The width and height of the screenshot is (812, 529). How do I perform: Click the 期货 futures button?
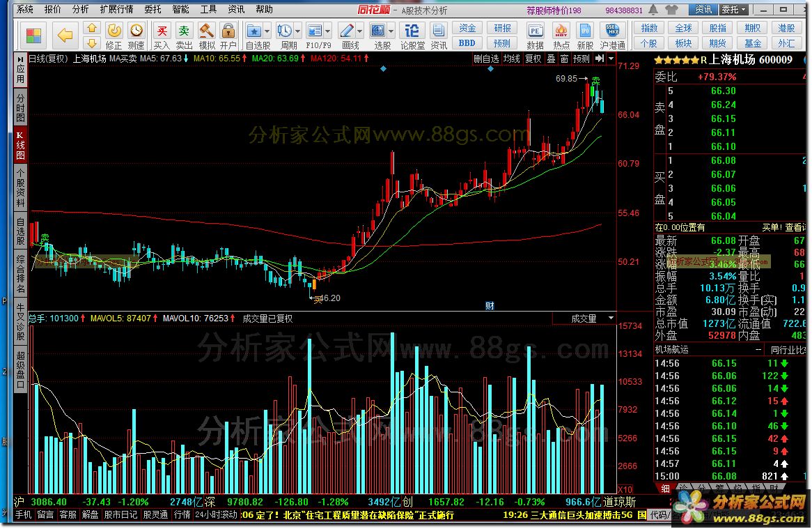pyautogui.click(x=717, y=43)
